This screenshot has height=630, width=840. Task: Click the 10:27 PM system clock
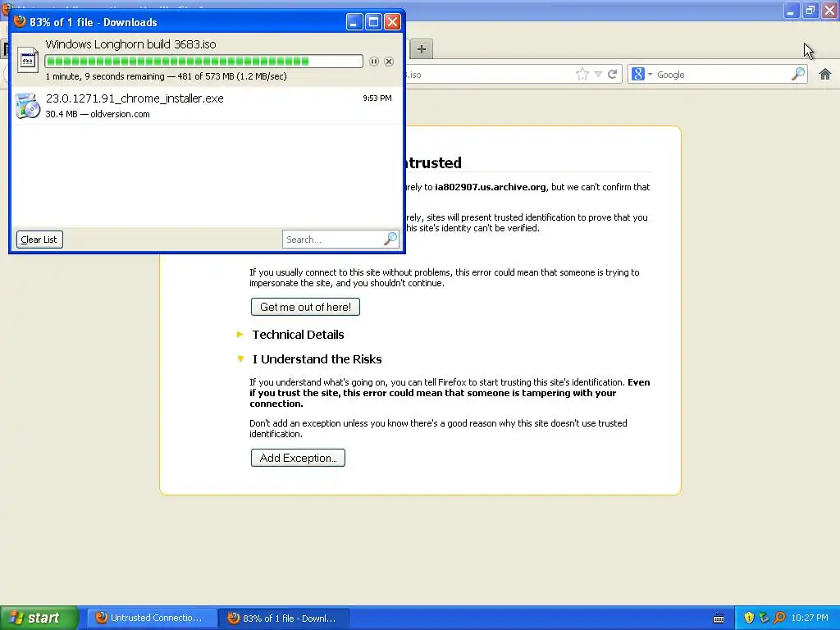pyautogui.click(x=810, y=618)
